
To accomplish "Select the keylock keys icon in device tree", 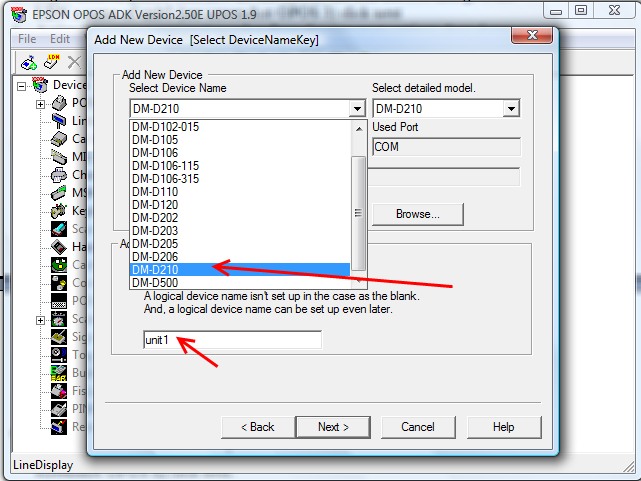I will tap(59, 210).
